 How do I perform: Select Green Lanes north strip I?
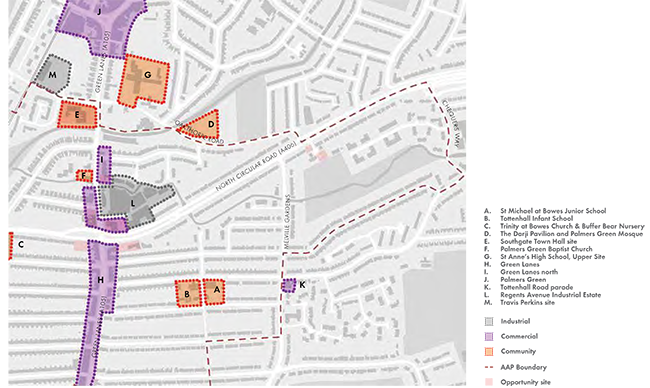pos(104,164)
